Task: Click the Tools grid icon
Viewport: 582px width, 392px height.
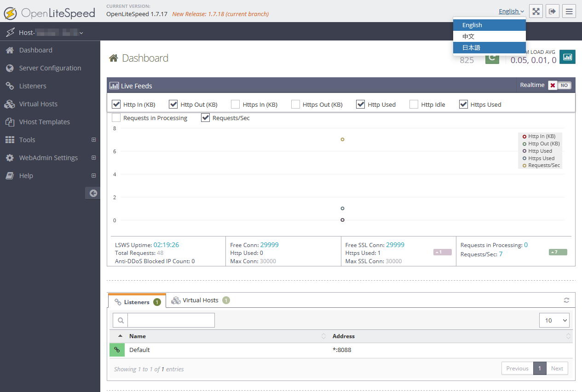Action: [9, 140]
